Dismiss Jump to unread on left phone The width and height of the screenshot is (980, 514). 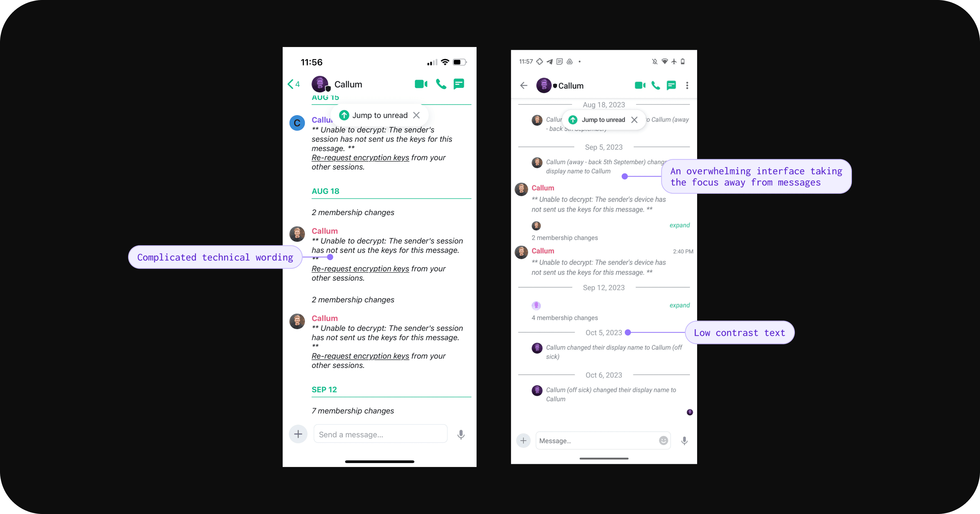point(417,115)
